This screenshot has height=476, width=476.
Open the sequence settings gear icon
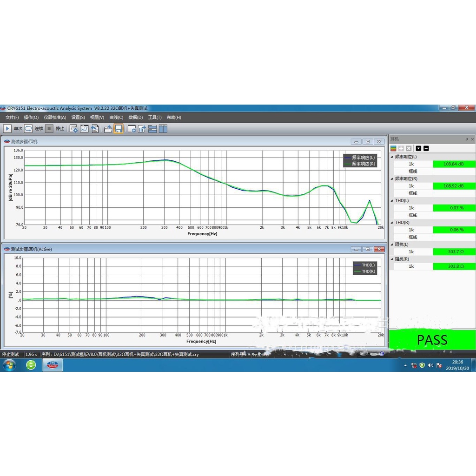coord(74,129)
